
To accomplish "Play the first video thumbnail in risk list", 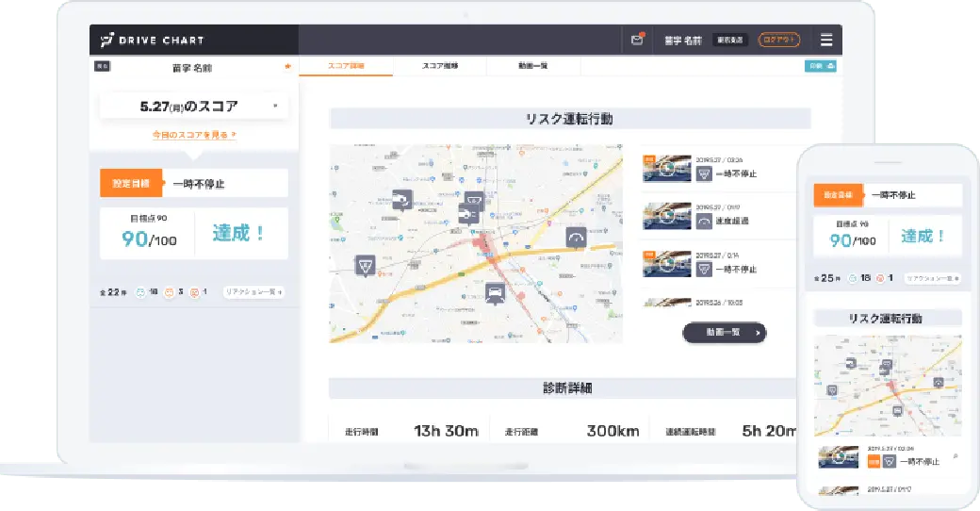I will 666,168.
